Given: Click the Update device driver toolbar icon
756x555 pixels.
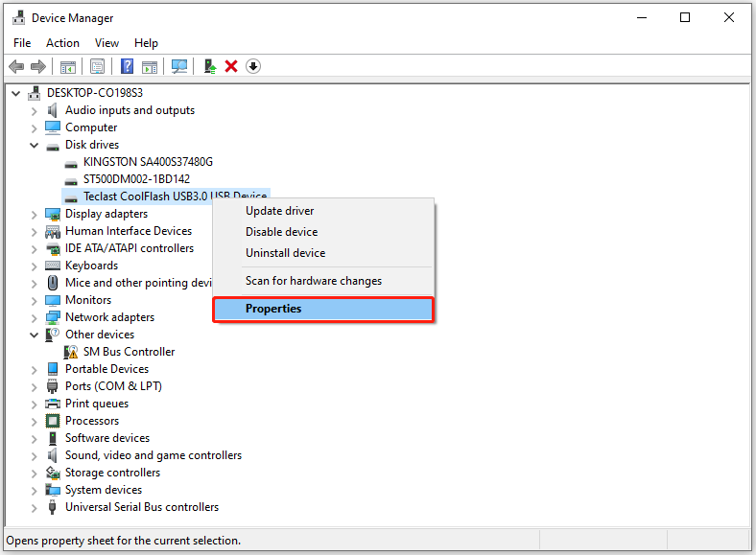Looking at the screenshot, I should (x=210, y=66).
